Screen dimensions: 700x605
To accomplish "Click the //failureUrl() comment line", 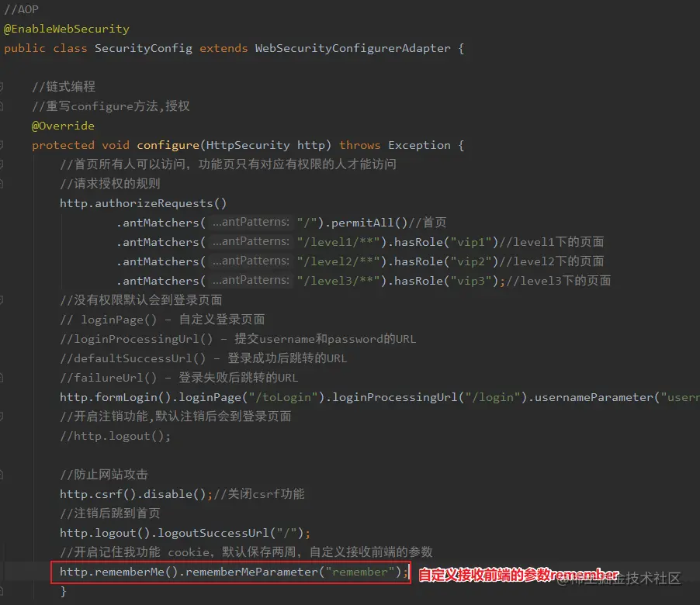I will click(x=179, y=378).
